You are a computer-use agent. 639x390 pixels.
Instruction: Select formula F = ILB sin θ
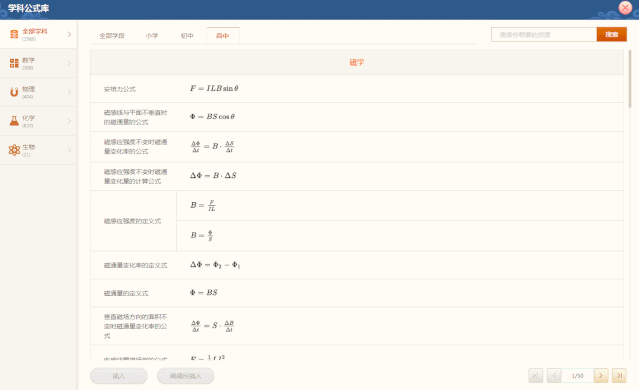214,88
